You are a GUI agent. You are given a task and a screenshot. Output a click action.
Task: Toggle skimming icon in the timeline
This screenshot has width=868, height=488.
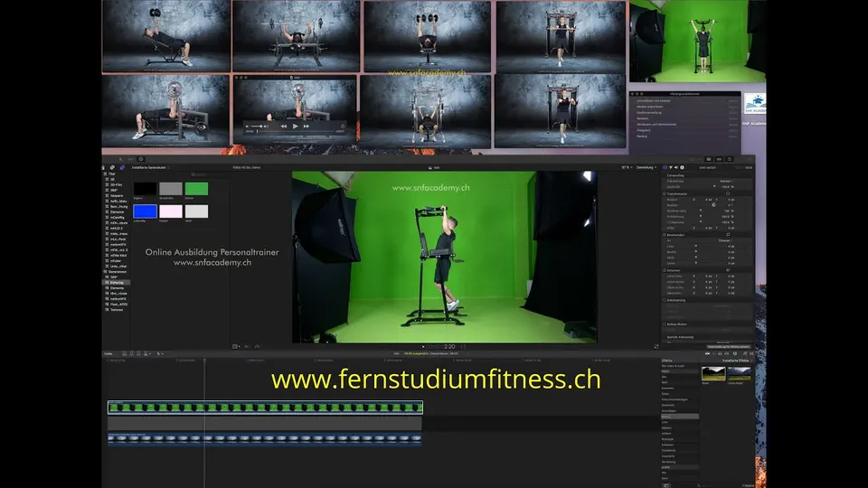pos(707,353)
